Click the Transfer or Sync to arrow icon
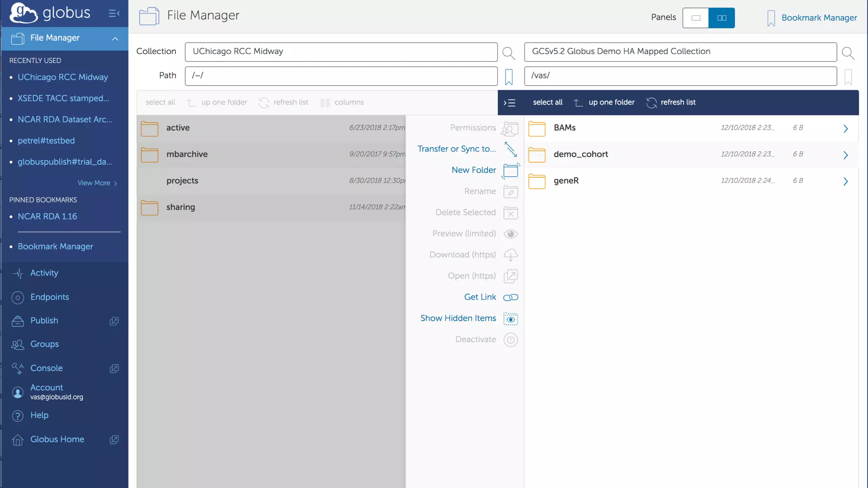 tap(510, 149)
